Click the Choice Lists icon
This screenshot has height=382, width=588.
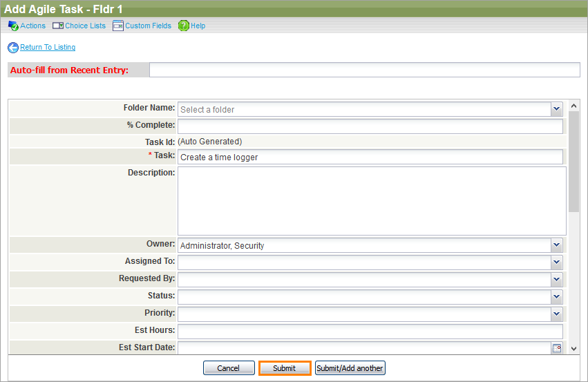tap(58, 26)
